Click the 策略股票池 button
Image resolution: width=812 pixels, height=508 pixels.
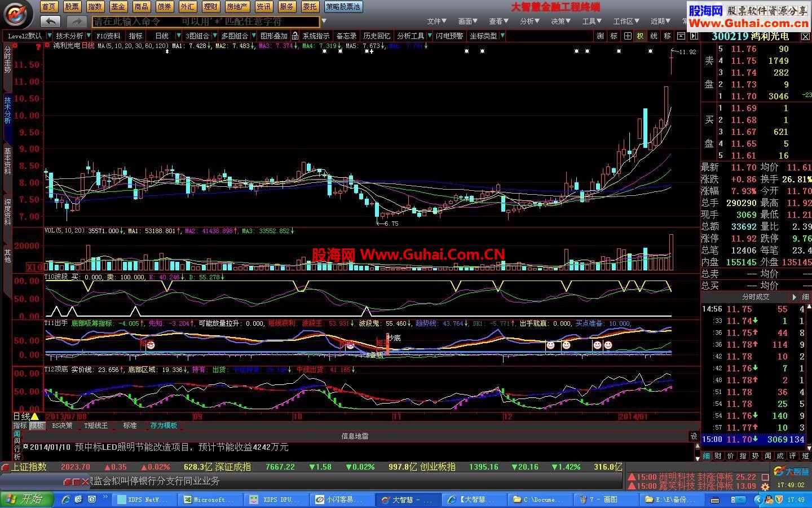tap(343, 7)
